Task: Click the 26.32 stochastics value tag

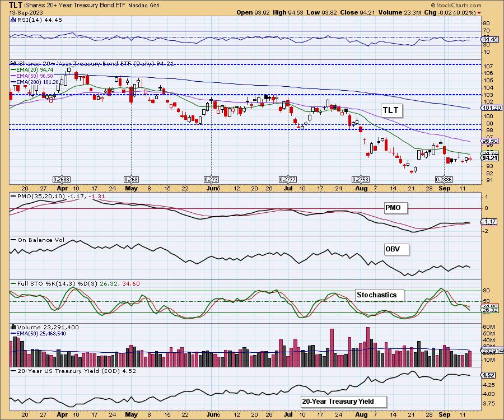Action: click(490, 310)
